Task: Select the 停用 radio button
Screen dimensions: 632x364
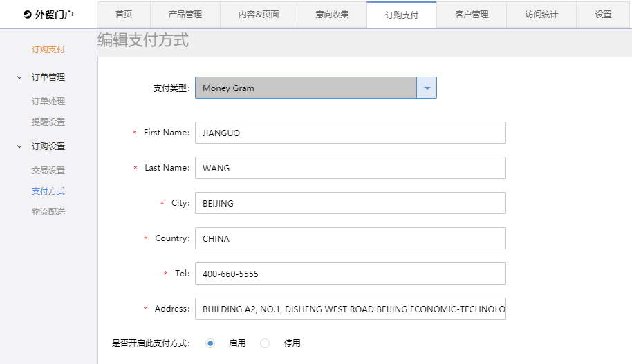Action: [265, 343]
